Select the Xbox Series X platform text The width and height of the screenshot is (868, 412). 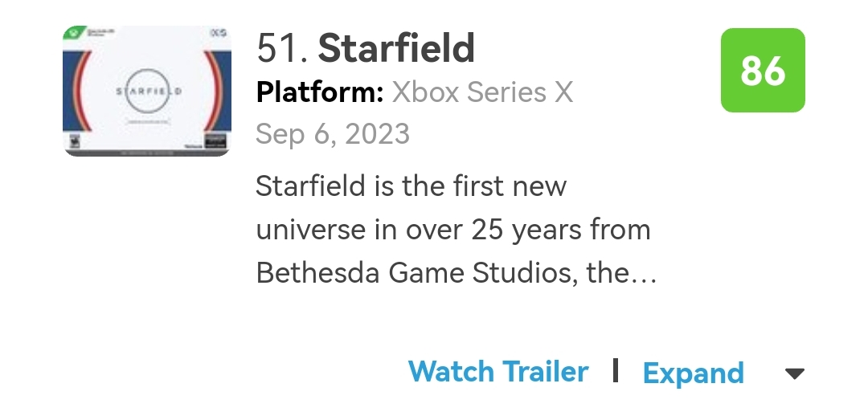(482, 92)
